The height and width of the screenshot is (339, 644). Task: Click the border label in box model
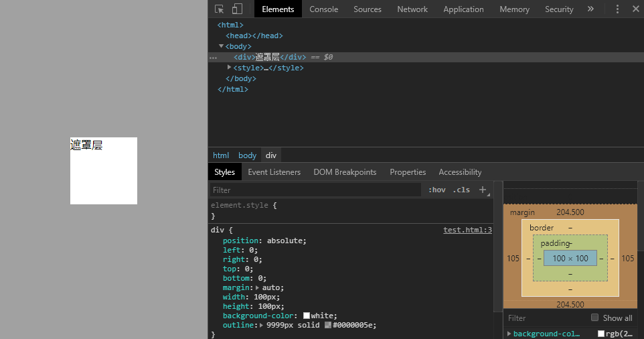click(542, 228)
